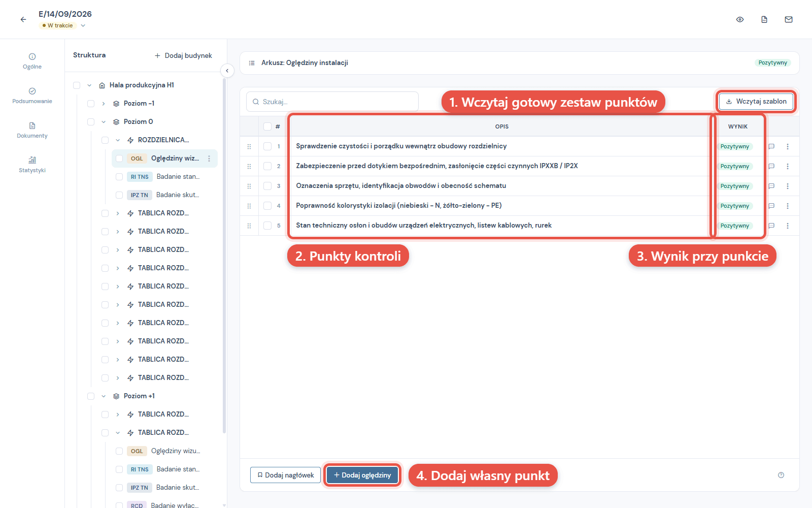Go back using the top-left arrow
Image resolution: width=812 pixels, height=508 pixels.
(23, 19)
